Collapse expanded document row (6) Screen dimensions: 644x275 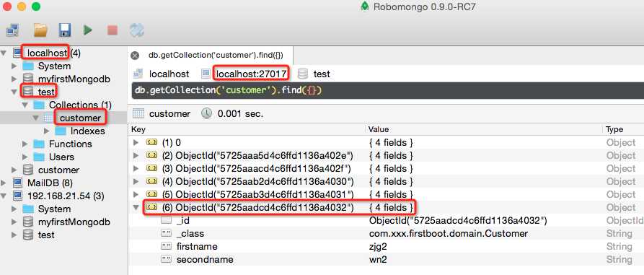click(136, 208)
